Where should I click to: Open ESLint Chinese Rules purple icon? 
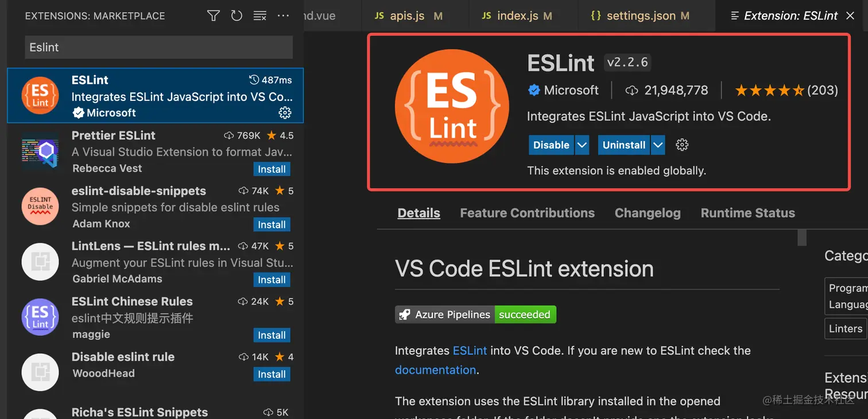click(40, 317)
